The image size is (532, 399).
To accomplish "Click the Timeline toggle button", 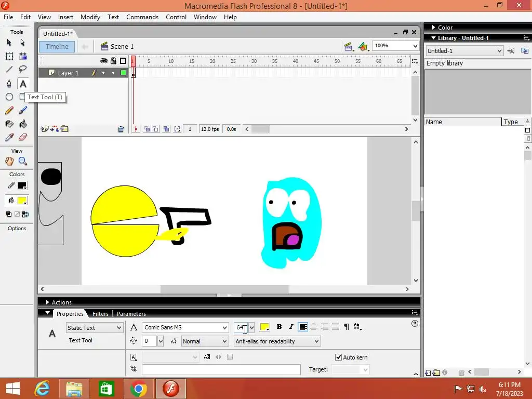I will click(x=57, y=46).
